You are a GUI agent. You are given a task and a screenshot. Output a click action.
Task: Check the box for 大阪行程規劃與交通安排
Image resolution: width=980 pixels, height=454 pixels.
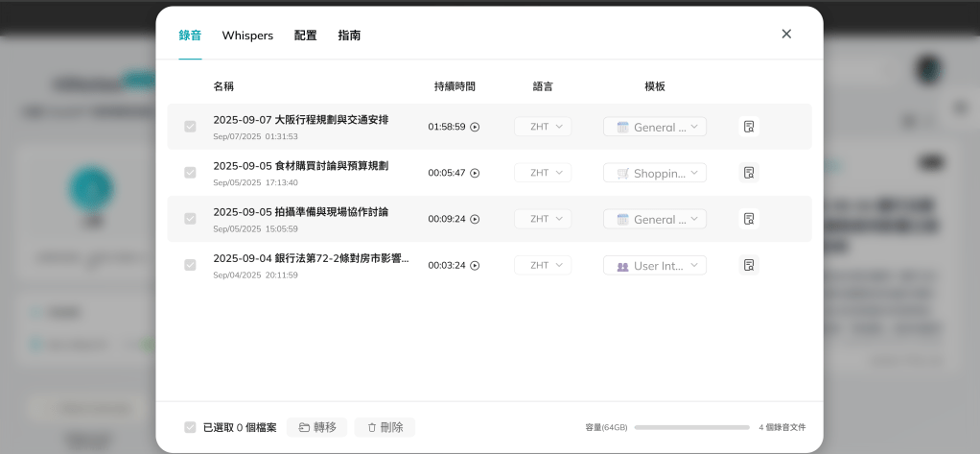pos(190,127)
